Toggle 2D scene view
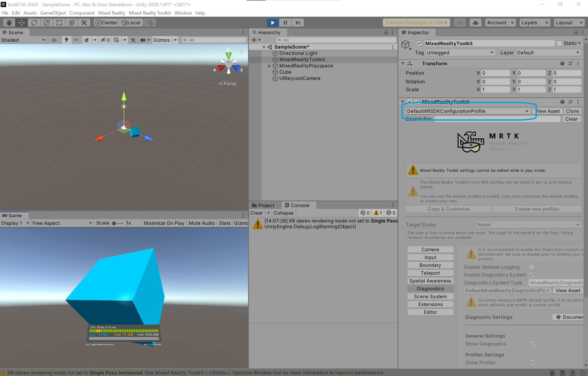Screen dimensions: 588x376 click(54, 40)
